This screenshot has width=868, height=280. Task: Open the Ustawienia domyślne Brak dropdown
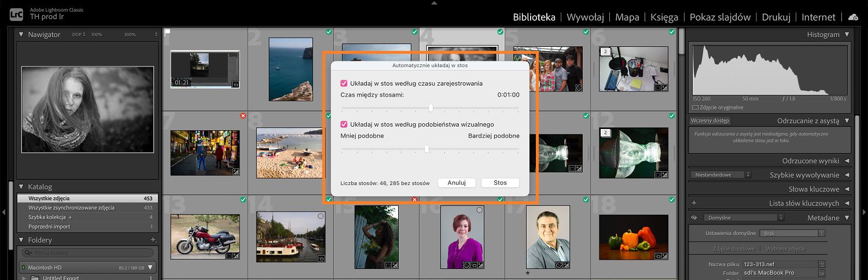pyautogui.click(x=793, y=233)
